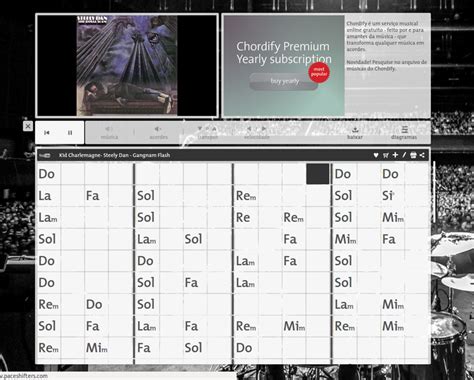Select the highlighted dark chord cell
This screenshot has height=380, width=474.
[x=318, y=174]
